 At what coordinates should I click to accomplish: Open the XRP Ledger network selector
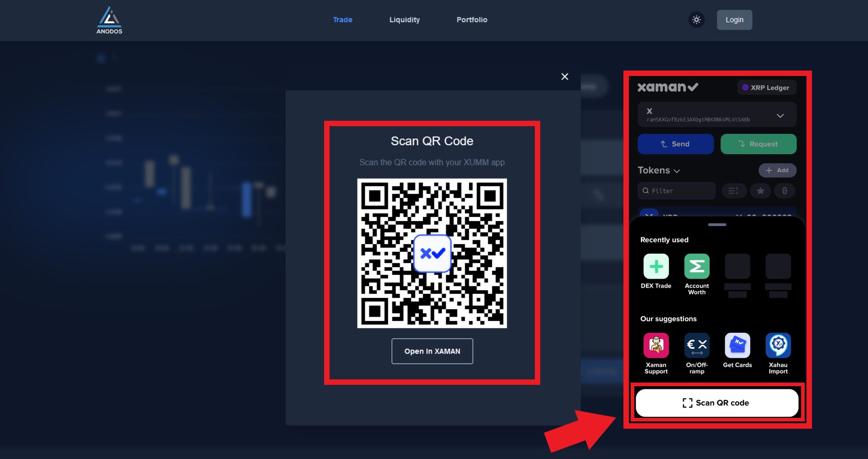[x=766, y=88]
